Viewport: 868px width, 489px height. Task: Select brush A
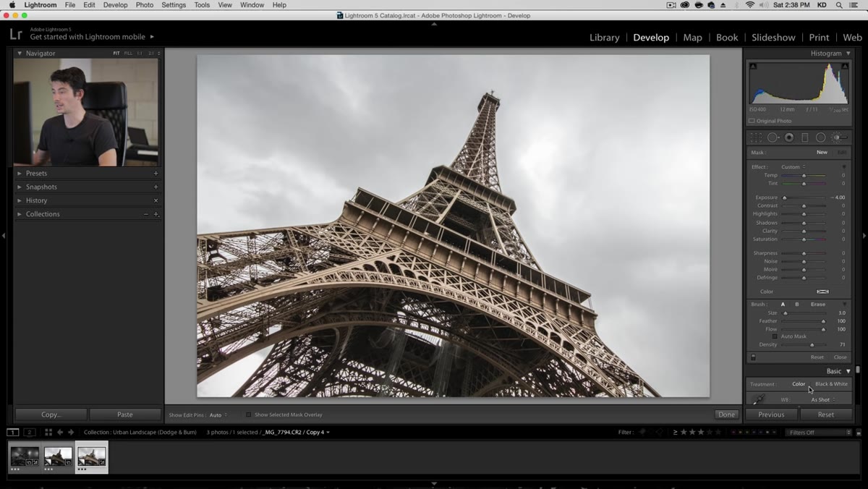tap(783, 304)
